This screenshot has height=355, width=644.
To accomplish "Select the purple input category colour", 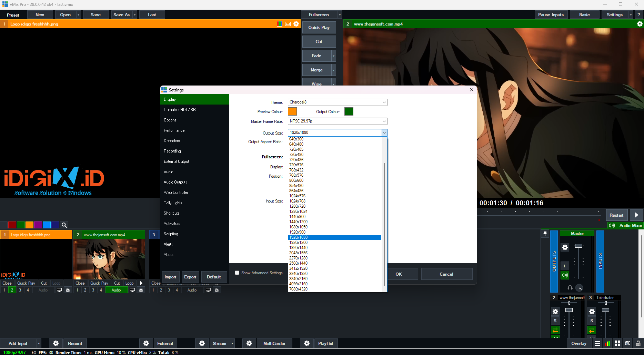I will point(38,225).
